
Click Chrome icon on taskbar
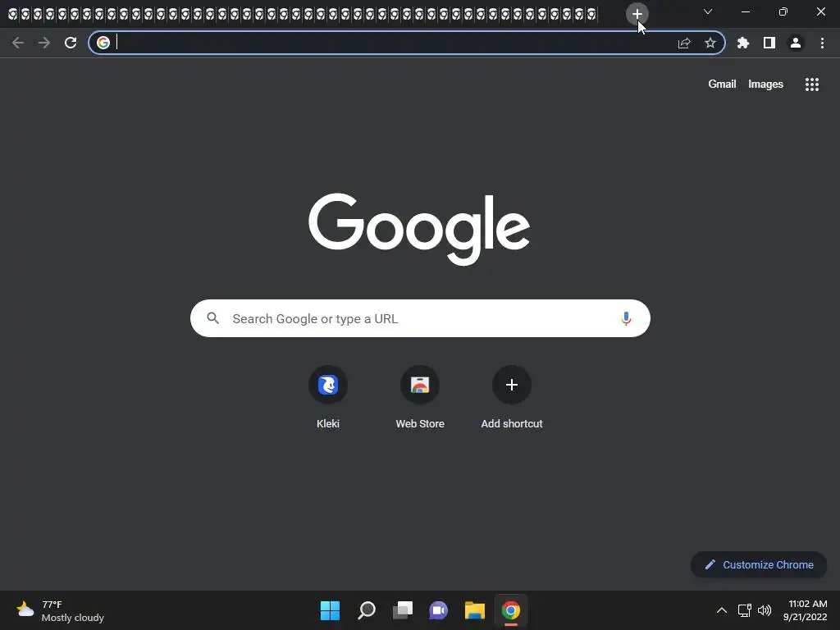tap(510, 610)
